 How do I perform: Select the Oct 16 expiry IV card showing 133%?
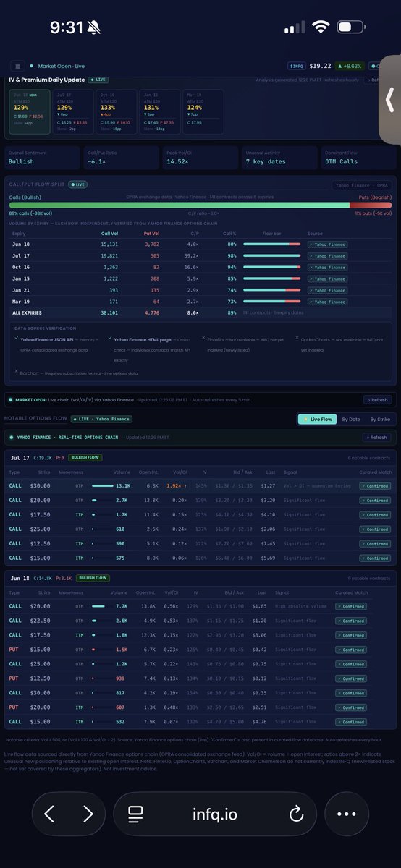[x=118, y=112]
